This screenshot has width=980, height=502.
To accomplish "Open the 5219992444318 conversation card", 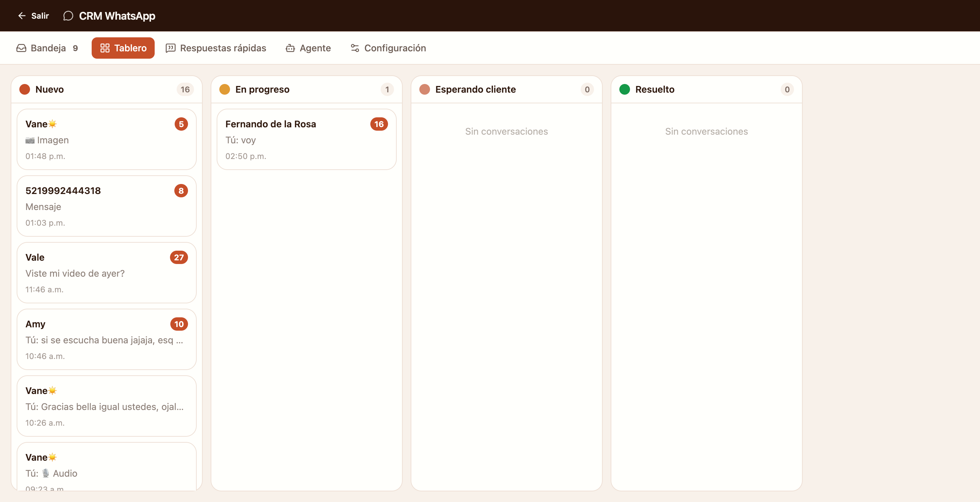I will click(107, 206).
